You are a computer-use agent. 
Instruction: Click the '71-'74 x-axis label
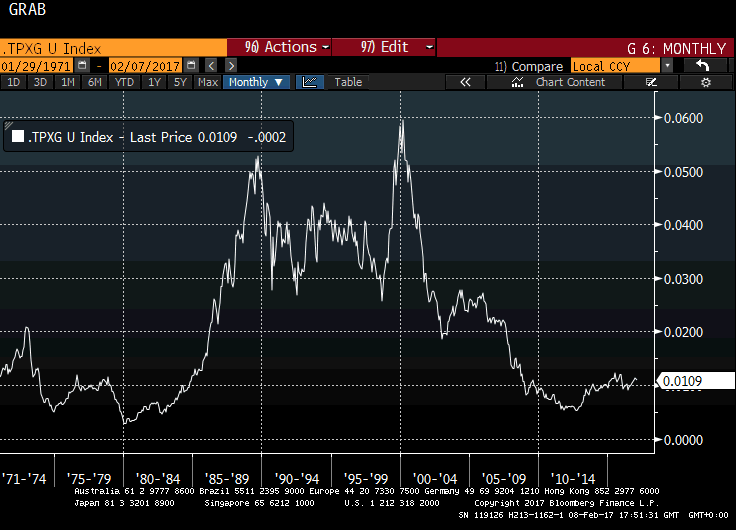point(24,479)
